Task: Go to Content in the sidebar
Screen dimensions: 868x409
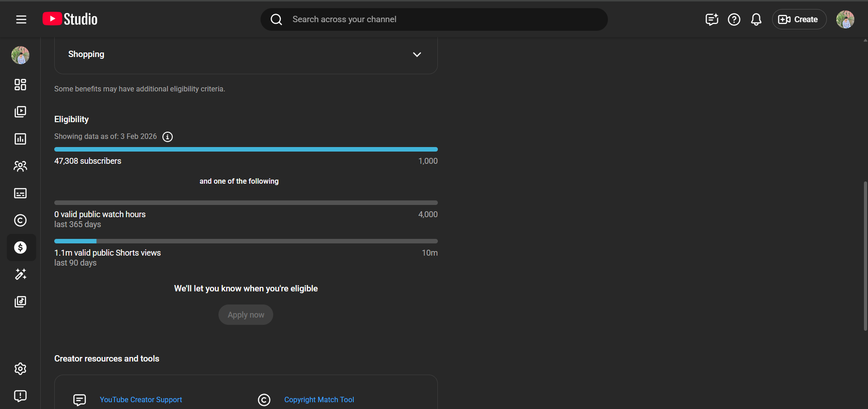Action: click(20, 112)
